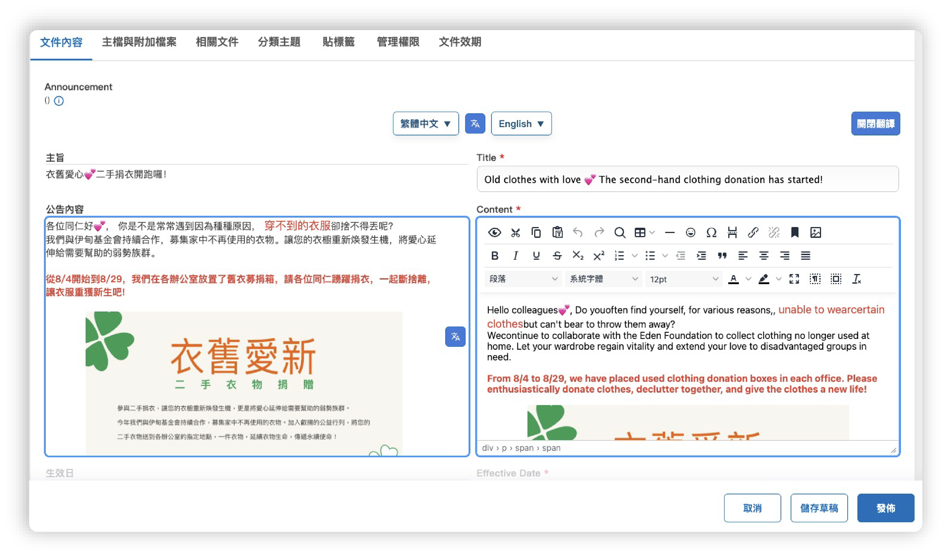
Task: Toggle bold formatting
Action: click(495, 256)
